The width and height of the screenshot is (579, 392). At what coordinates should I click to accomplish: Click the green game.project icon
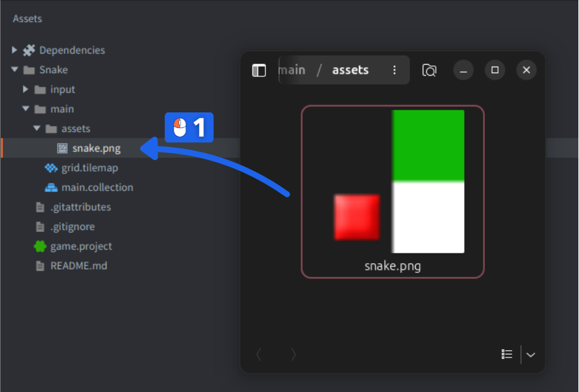coord(40,246)
